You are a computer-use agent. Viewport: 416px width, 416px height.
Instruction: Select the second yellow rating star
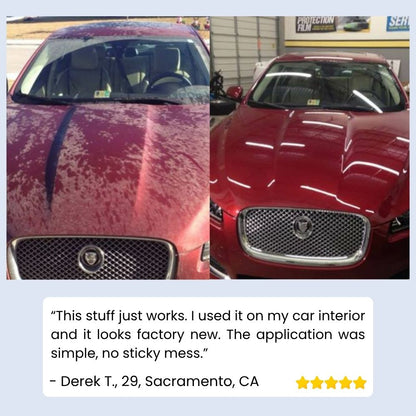point(317,383)
